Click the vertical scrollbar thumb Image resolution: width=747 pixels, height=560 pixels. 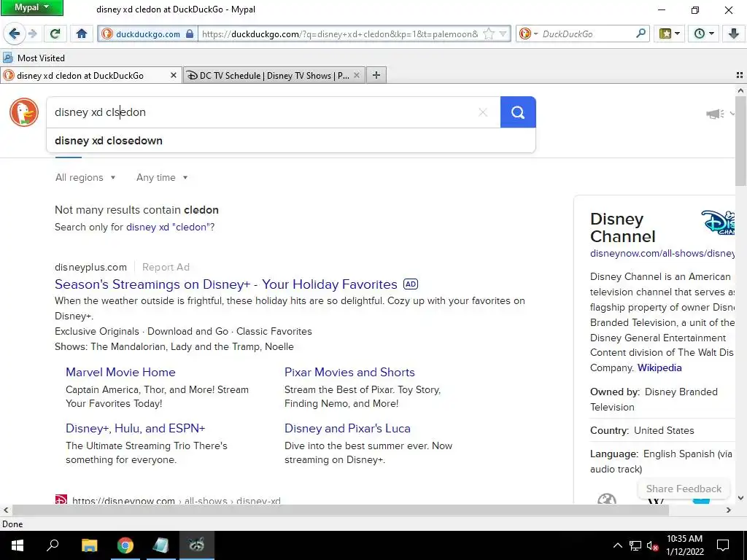tap(740, 141)
